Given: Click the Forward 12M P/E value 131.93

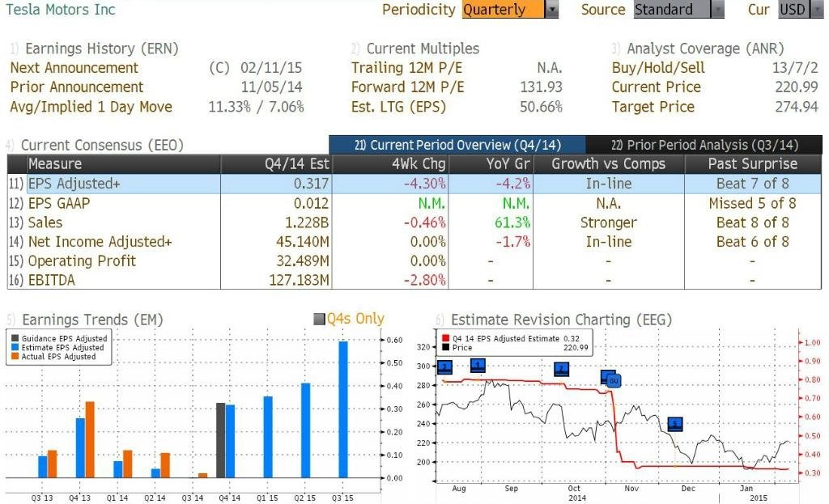Looking at the screenshot, I should 541,87.
